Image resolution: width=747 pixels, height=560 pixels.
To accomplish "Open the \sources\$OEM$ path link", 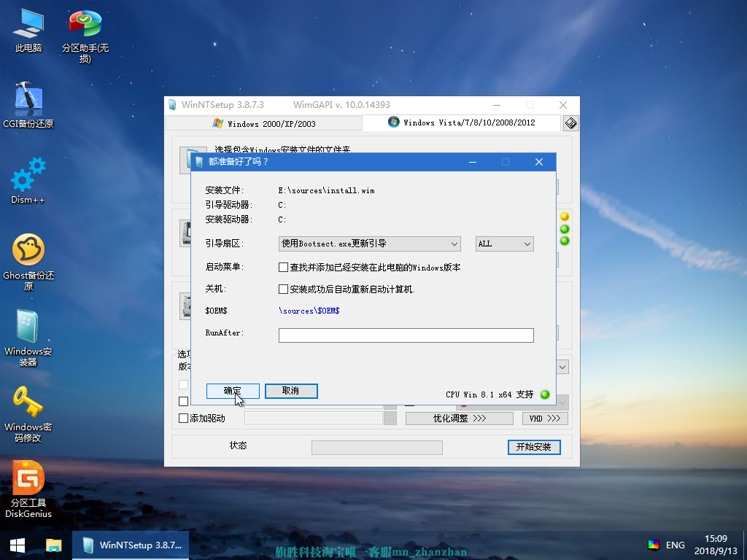I will pyautogui.click(x=307, y=310).
